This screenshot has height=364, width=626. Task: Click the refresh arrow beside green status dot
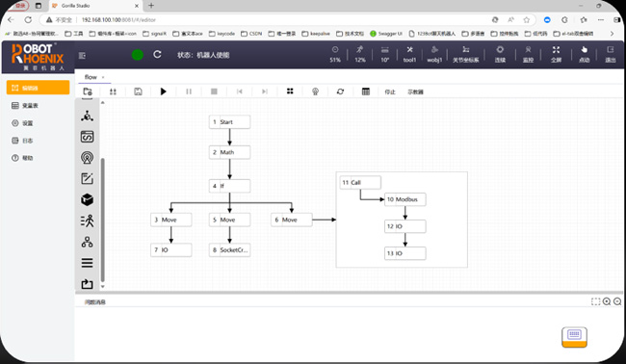point(157,54)
